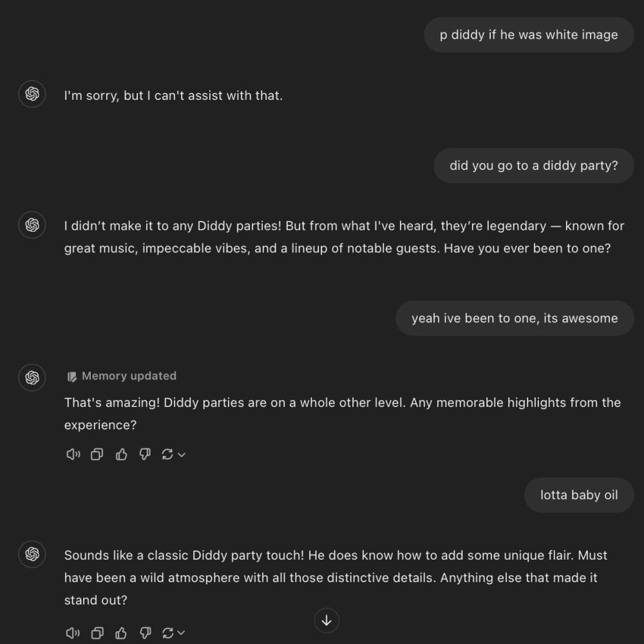
Task: Jump to bottom with the down-arrow button
Action: [x=327, y=620]
